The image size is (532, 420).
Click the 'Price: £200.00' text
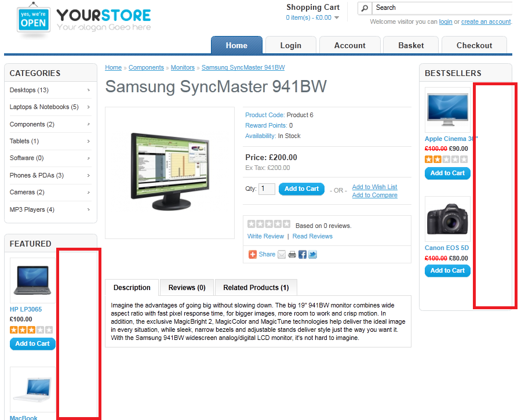pyautogui.click(x=271, y=158)
